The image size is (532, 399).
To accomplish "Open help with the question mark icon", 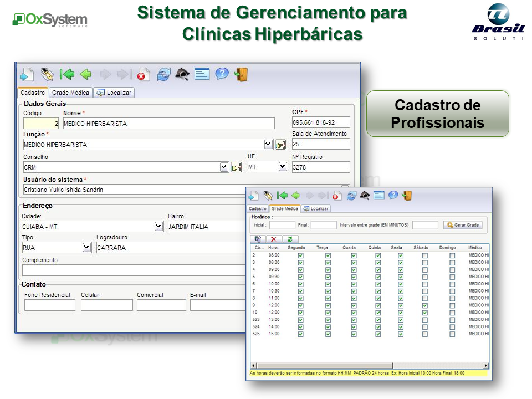I will point(222,74).
